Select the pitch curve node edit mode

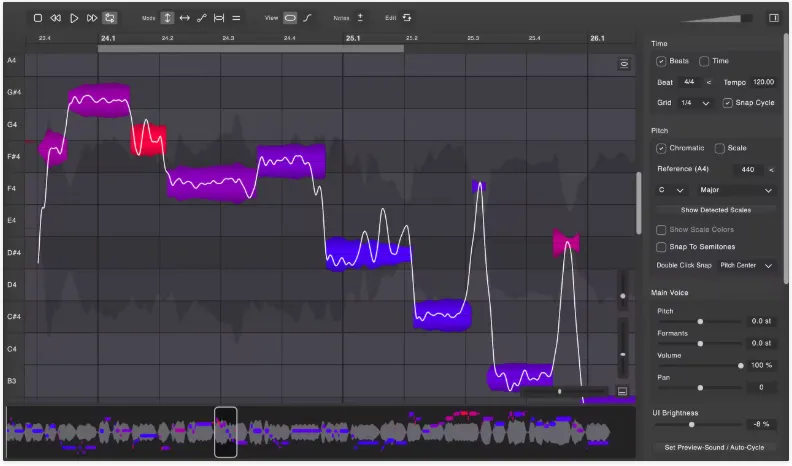pos(202,18)
